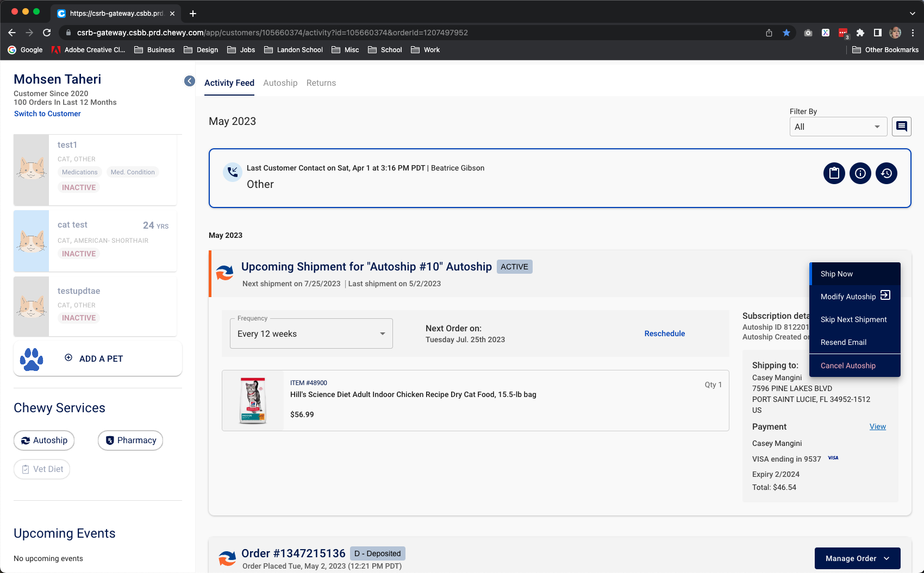Screen dimensions: 924x573
Task: Click the Hill's Science Diet product thumbnail
Action: 253,401
